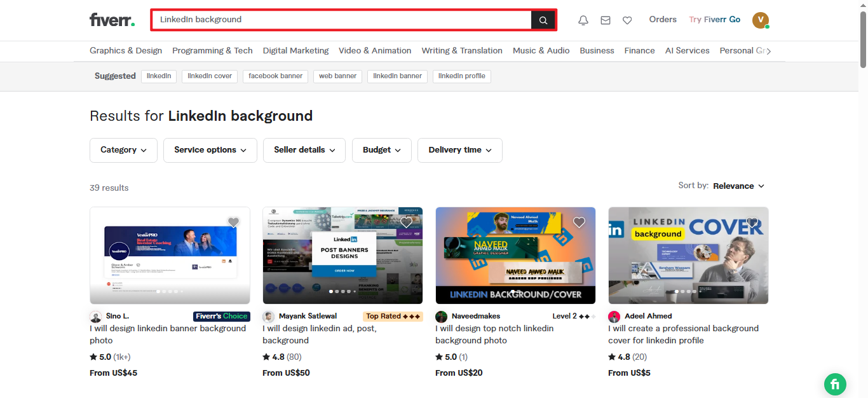The height and width of the screenshot is (398, 868).
Task: Click the '39 results' count text
Action: click(109, 188)
